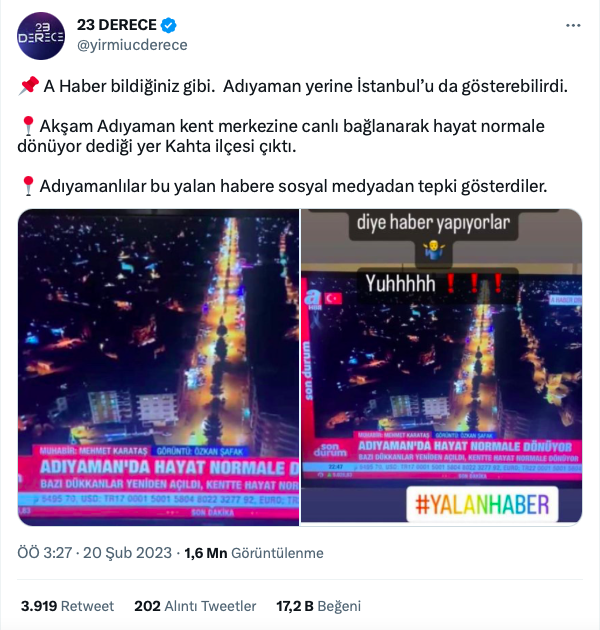Click the Turkish flag icon in right image

point(333,298)
